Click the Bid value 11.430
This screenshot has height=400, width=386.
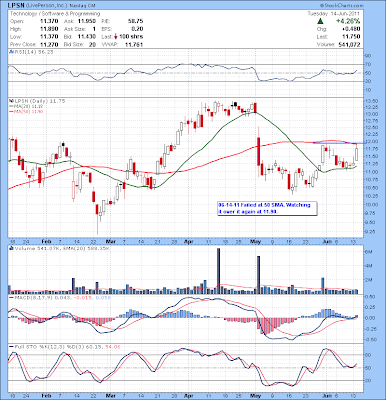tap(87, 37)
